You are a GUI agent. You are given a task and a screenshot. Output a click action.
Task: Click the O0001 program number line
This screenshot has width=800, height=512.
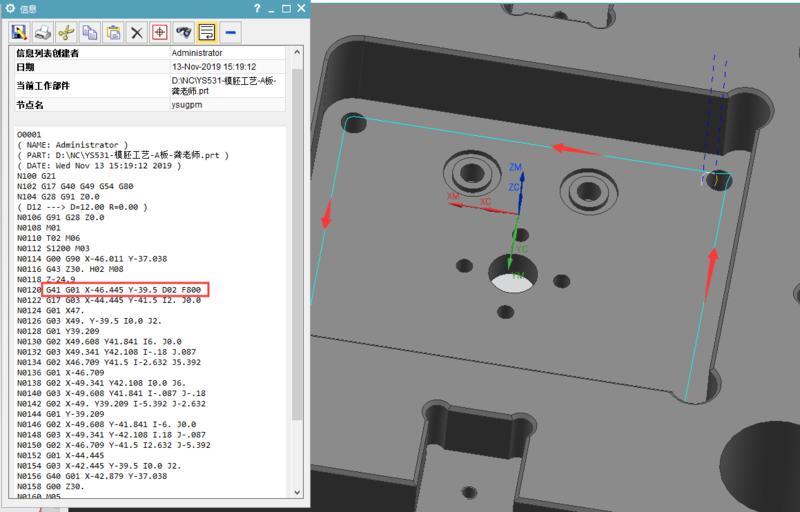point(29,135)
